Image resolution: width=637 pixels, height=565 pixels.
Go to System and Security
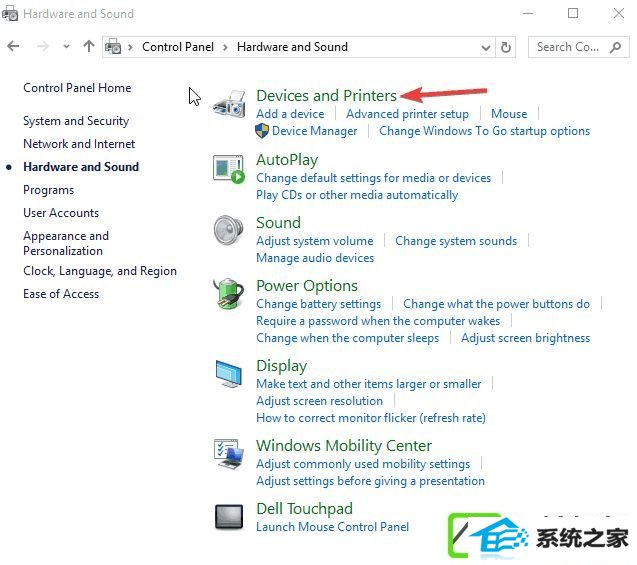tap(76, 121)
